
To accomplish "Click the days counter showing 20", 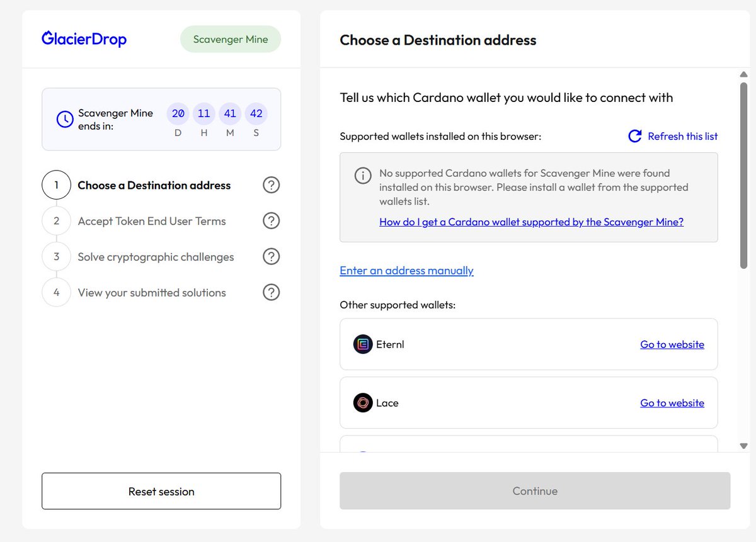I will tap(178, 114).
